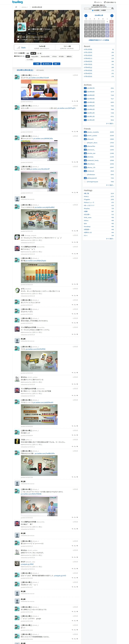Click the 記録を開始する pencil link
The height and width of the screenshot is (644, 129).
pyautogui.click(x=110, y=2)
